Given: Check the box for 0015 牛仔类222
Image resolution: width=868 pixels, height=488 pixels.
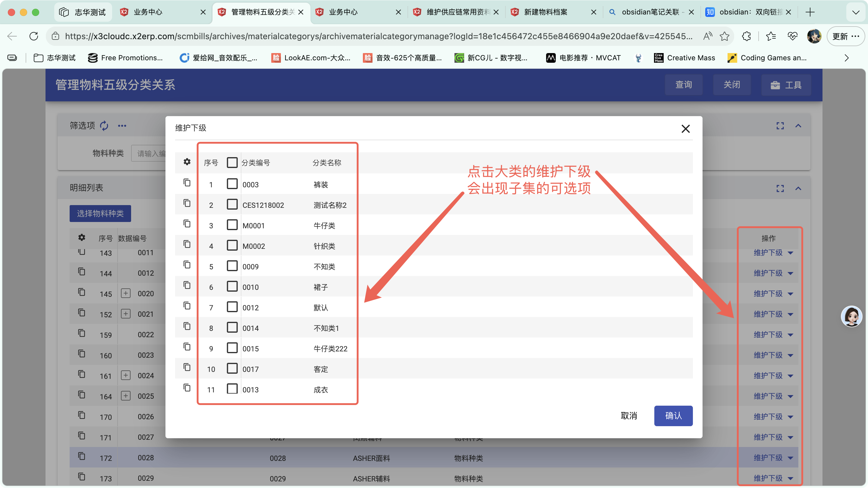Looking at the screenshot, I should tap(232, 348).
